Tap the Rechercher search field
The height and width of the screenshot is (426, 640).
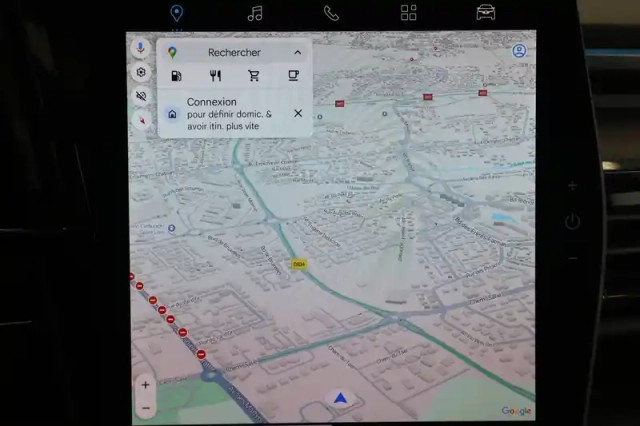click(234, 52)
